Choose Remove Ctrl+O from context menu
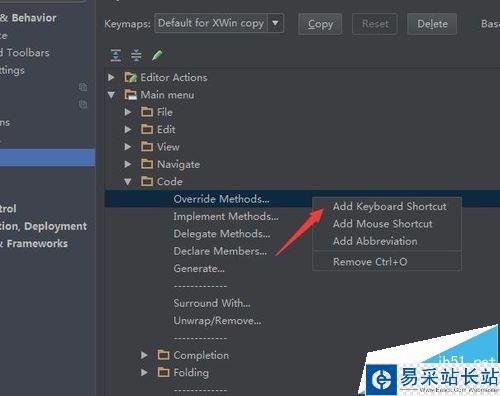 pos(387,262)
